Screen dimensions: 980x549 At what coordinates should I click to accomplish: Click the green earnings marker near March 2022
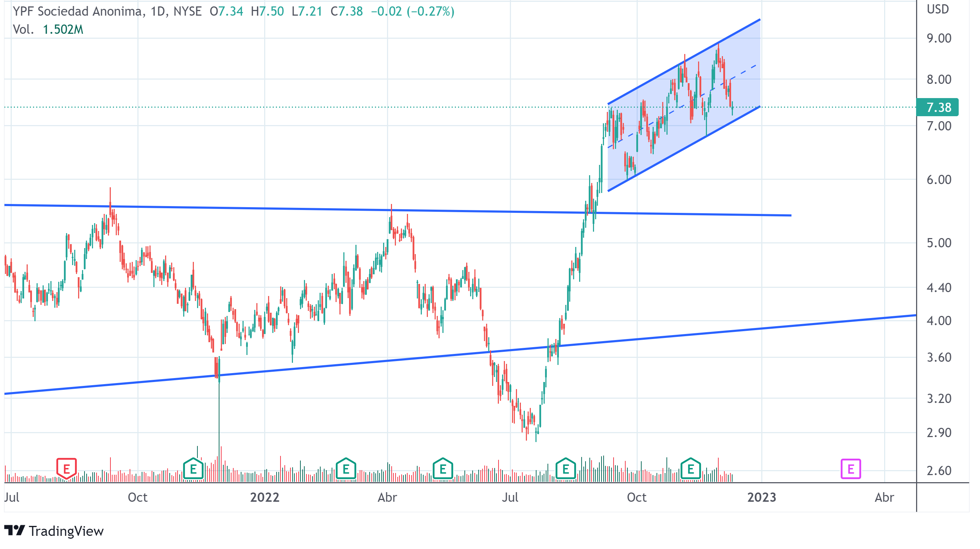pyautogui.click(x=346, y=469)
